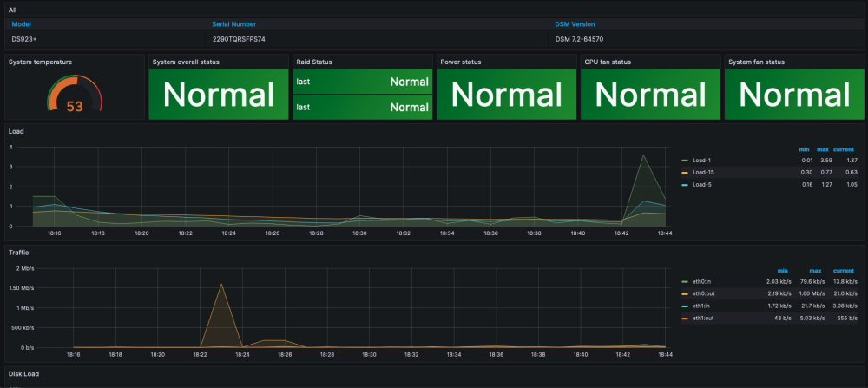Open the Load panel title menu

tap(16, 131)
